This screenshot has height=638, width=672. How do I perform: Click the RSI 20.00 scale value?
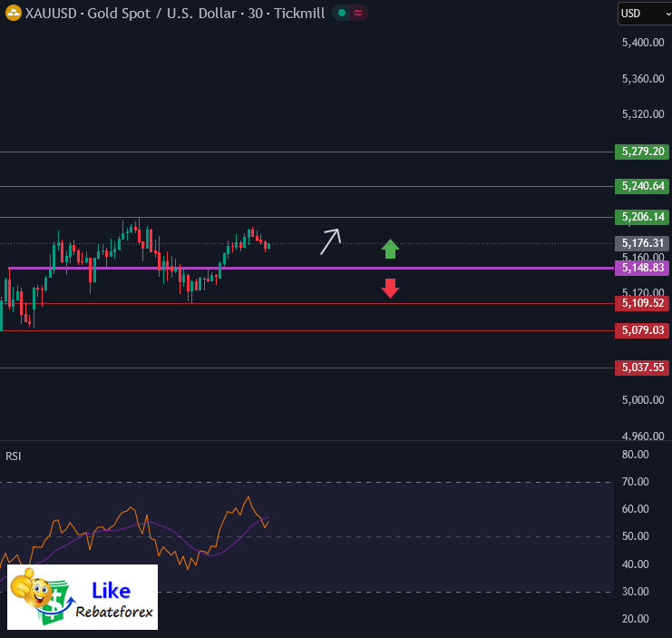635,619
